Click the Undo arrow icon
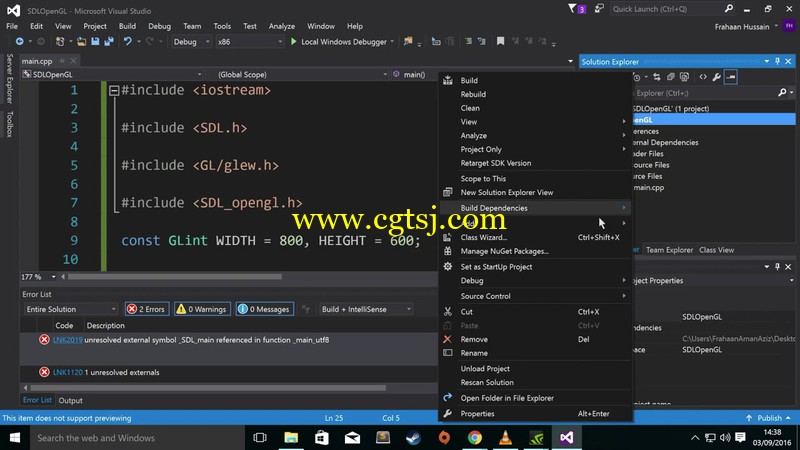Viewport: 800px width, 450px height. tap(127, 41)
